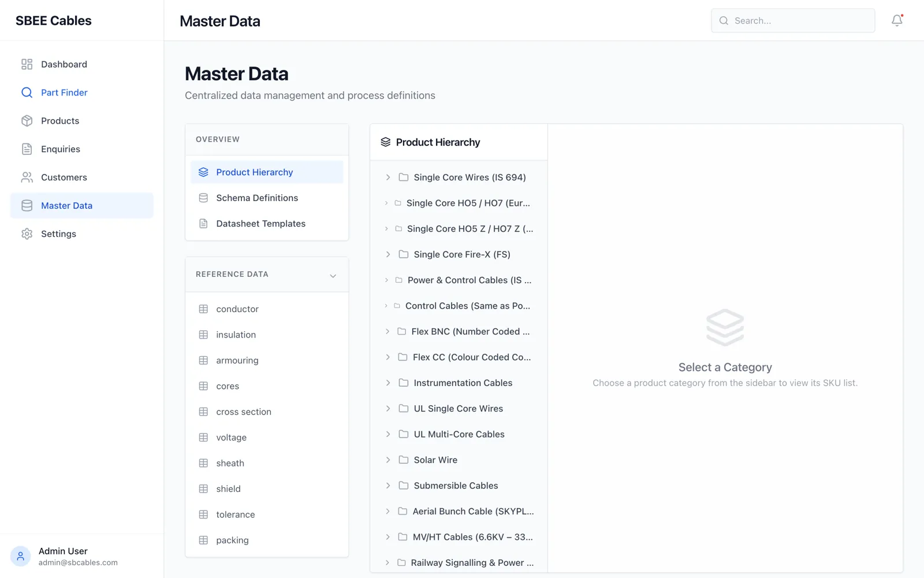The height and width of the screenshot is (578, 924).
Task: Click the Products box icon
Action: click(27, 121)
